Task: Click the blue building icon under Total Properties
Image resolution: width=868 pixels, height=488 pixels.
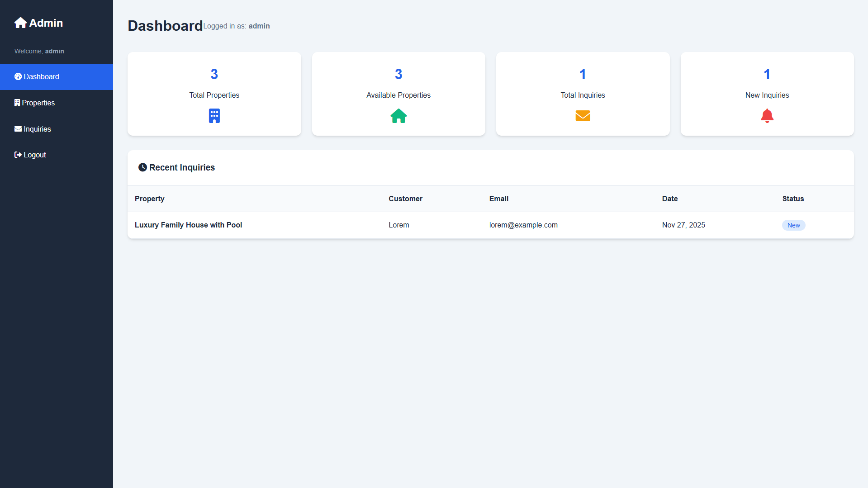Action: click(x=214, y=116)
